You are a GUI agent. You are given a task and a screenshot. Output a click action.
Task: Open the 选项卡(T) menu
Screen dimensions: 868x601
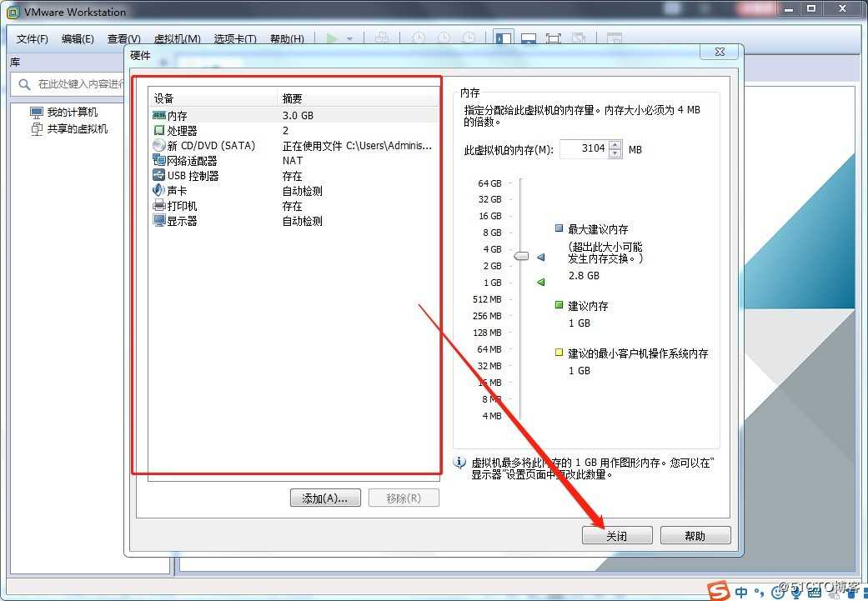(x=235, y=38)
